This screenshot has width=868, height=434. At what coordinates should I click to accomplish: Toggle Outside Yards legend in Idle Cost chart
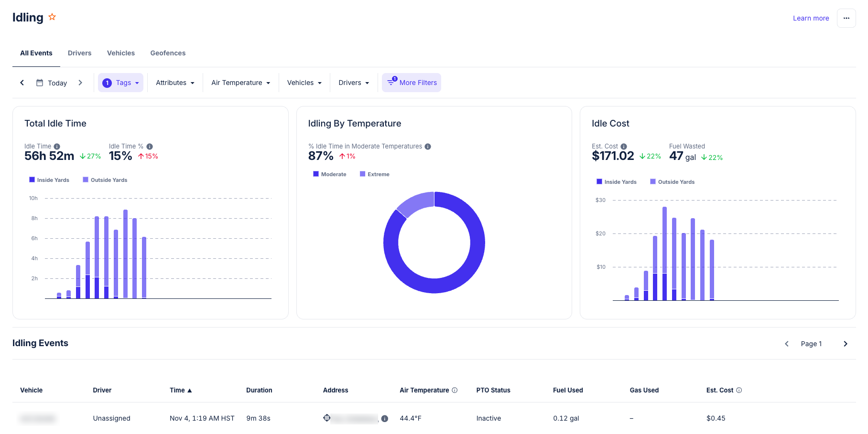(672, 182)
